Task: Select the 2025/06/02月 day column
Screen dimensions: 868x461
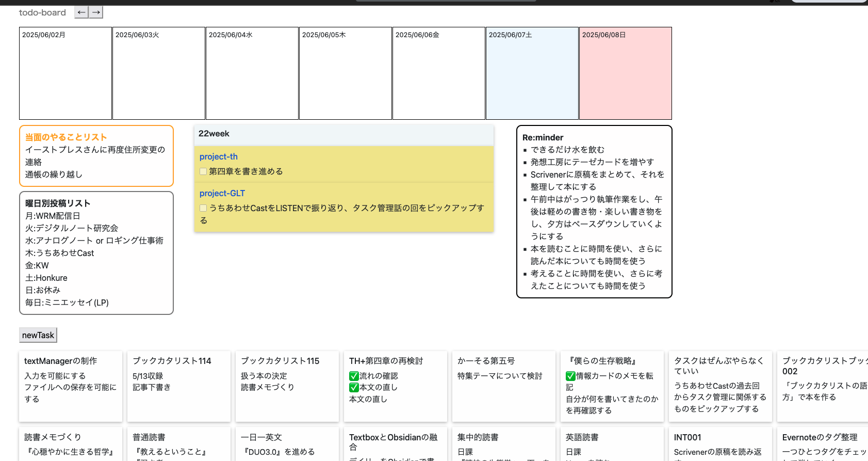Action: (65, 73)
